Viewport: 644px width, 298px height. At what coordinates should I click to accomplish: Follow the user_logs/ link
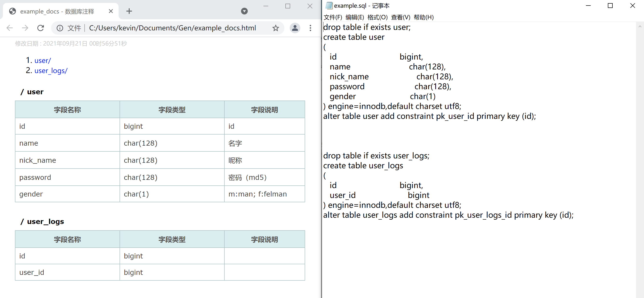[x=51, y=71]
